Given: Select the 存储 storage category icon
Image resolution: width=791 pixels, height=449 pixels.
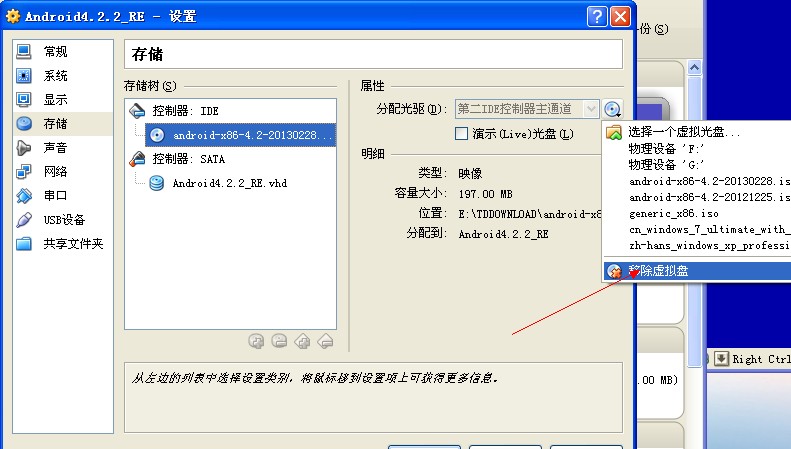Looking at the screenshot, I should (24, 124).
